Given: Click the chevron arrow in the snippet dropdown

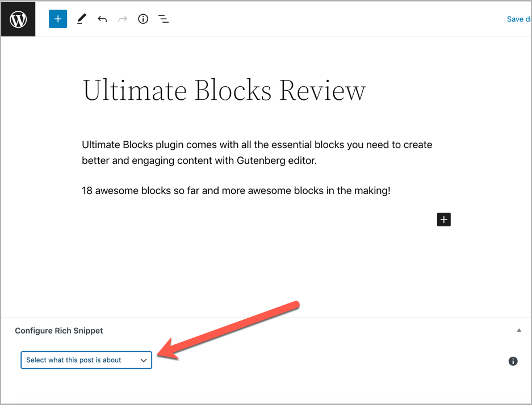Looking at the screenshot, I should tap(144, 360).
